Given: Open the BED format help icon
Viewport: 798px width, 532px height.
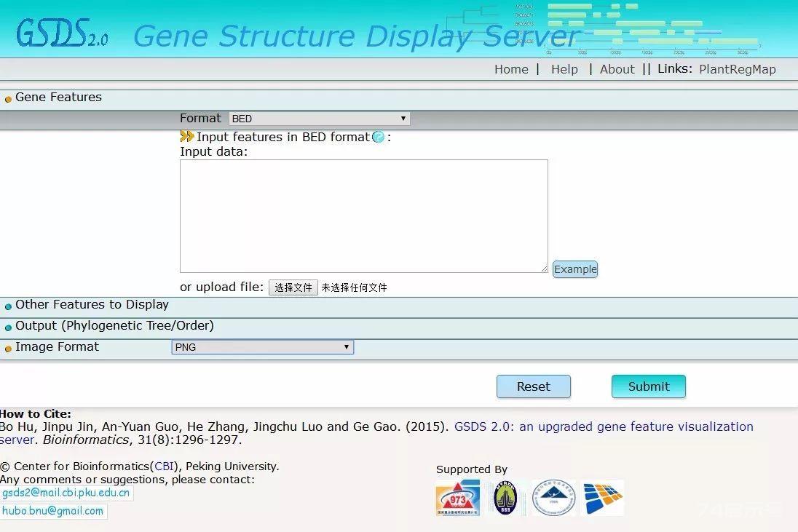Looking at the screenshot, I should pyautogui.click(x=378, y=137).
